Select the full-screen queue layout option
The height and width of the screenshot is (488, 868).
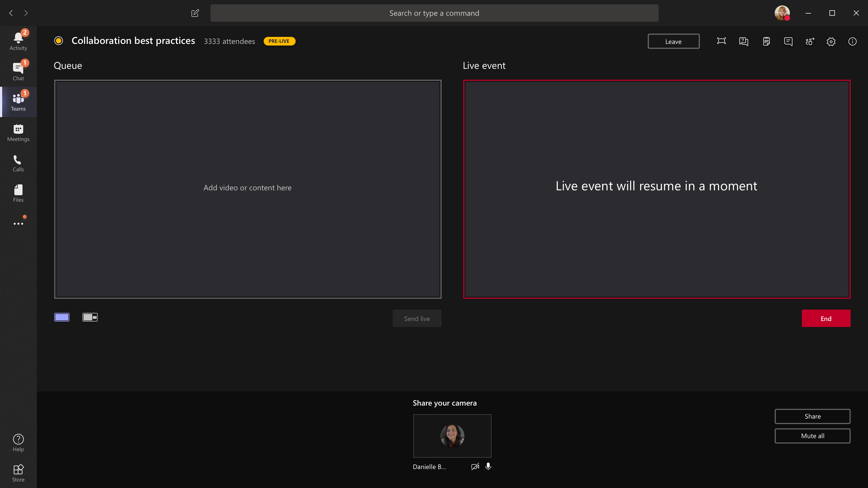(x=62, y=317)
